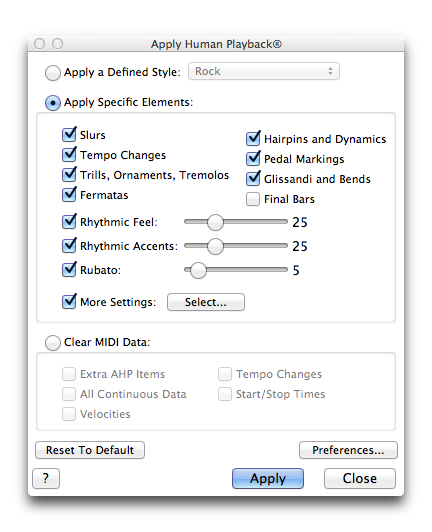Select the Clear MIDI Data radio button
This screenshot has height=532, width=432.
pyautogui.click(x=53, y=343)
